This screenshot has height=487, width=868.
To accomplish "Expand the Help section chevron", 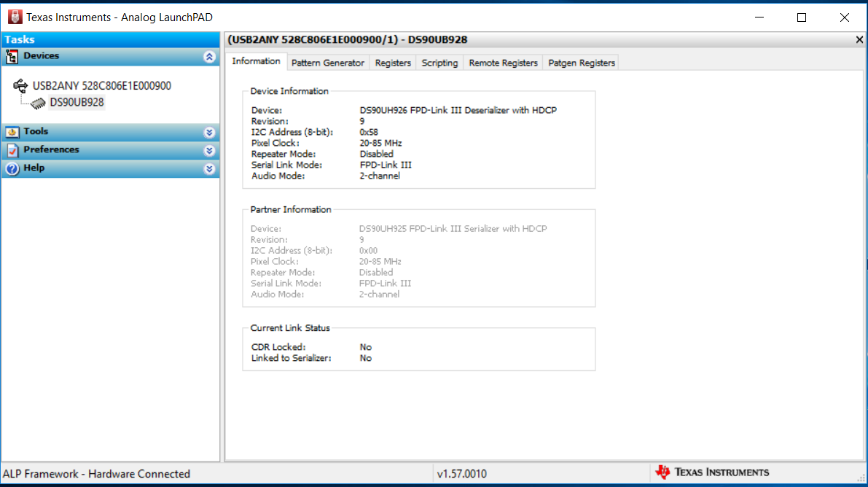I will pos(209,168).
